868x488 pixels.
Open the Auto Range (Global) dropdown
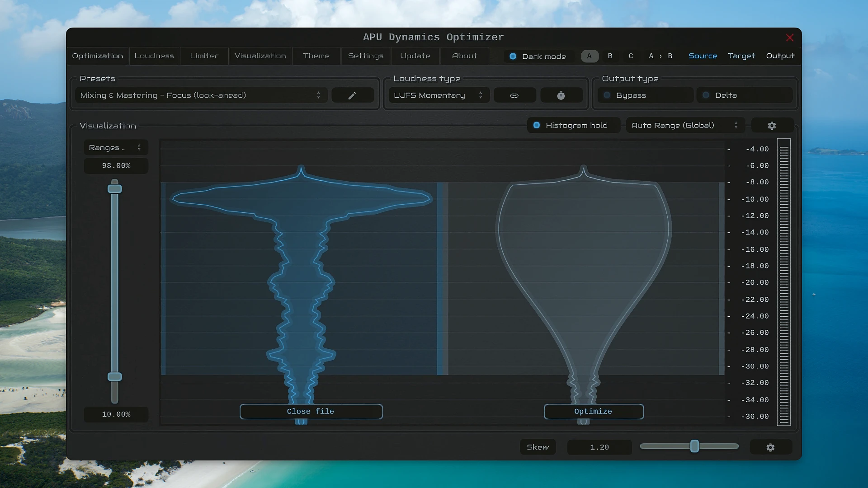pos(685,126)
